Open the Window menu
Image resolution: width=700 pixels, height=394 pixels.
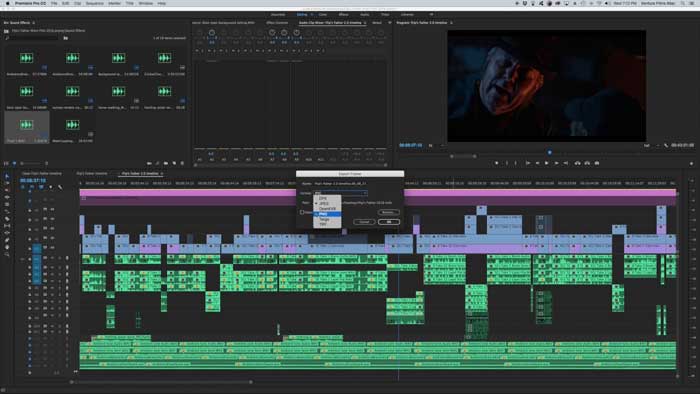[x=146, y=3]
